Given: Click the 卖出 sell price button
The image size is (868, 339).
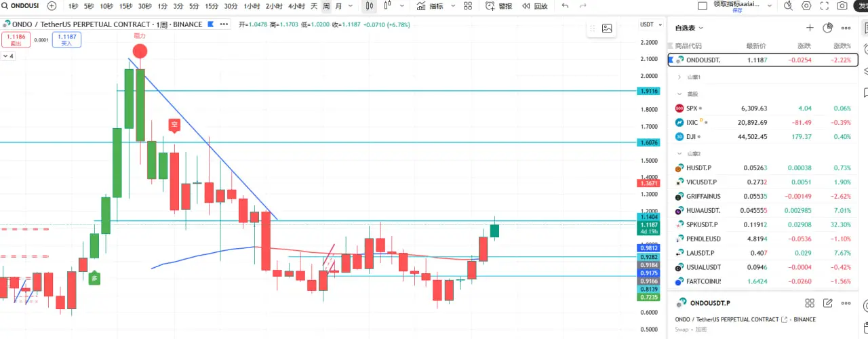Looking at the screenshot, I should 16,39.
